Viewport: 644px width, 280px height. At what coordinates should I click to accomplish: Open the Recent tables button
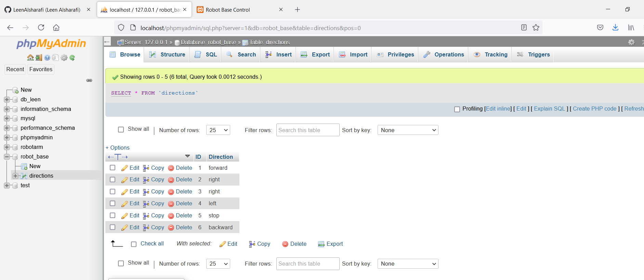(15, 69)
